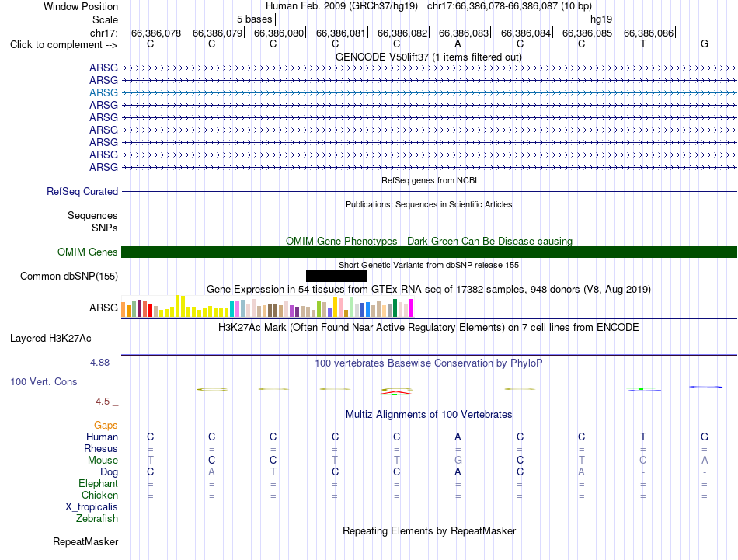Select the Human species row label
The width and height of the screenshot is (738, 560).
click(102, 437)
